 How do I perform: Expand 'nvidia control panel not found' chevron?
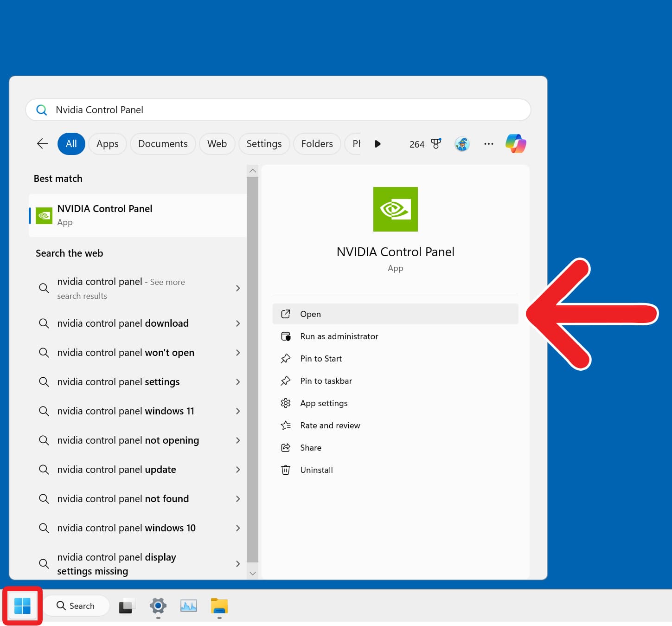click(238, 499)
